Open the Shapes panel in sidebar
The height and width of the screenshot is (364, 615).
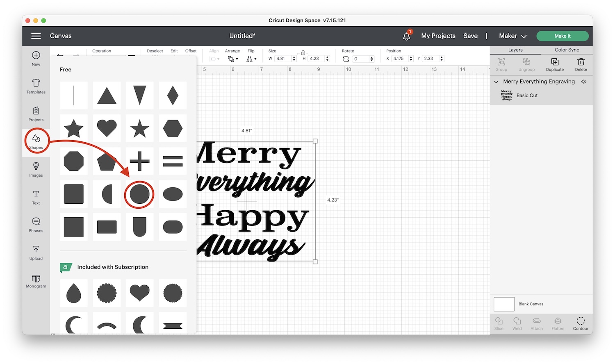(36, 141)
